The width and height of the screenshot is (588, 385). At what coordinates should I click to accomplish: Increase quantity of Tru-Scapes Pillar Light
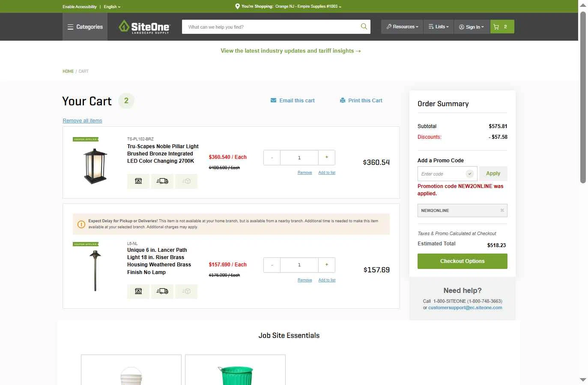click(327, 158)
